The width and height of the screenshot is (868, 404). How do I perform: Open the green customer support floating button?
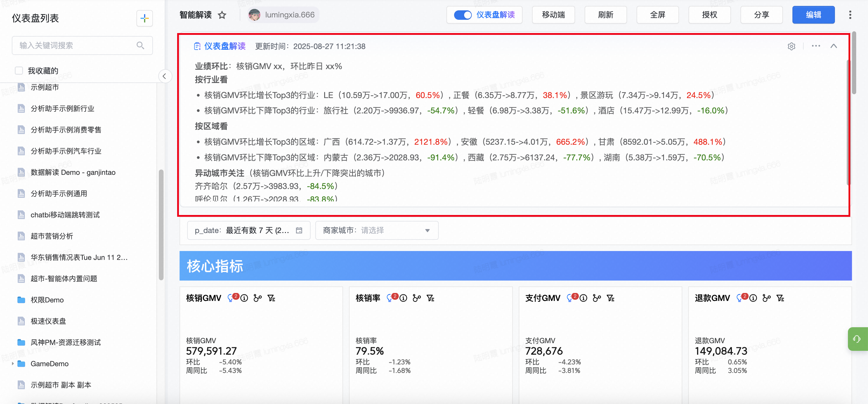click(857, 339)
